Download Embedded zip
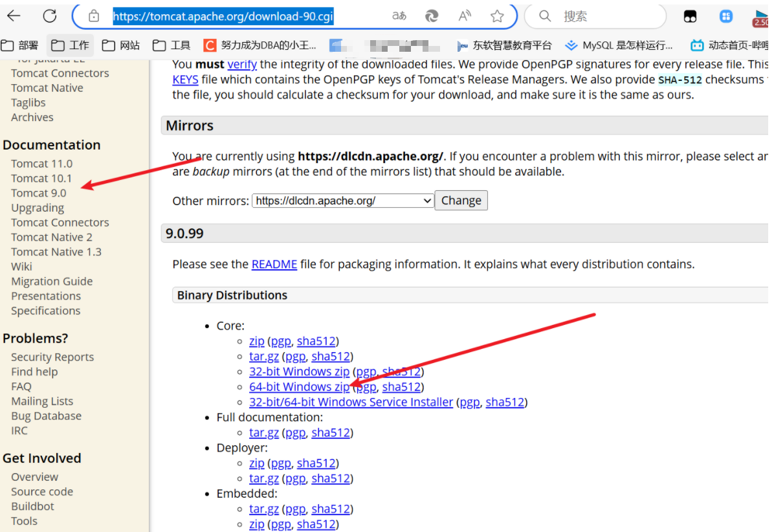 pyautogui.click(x=257, y=524)
